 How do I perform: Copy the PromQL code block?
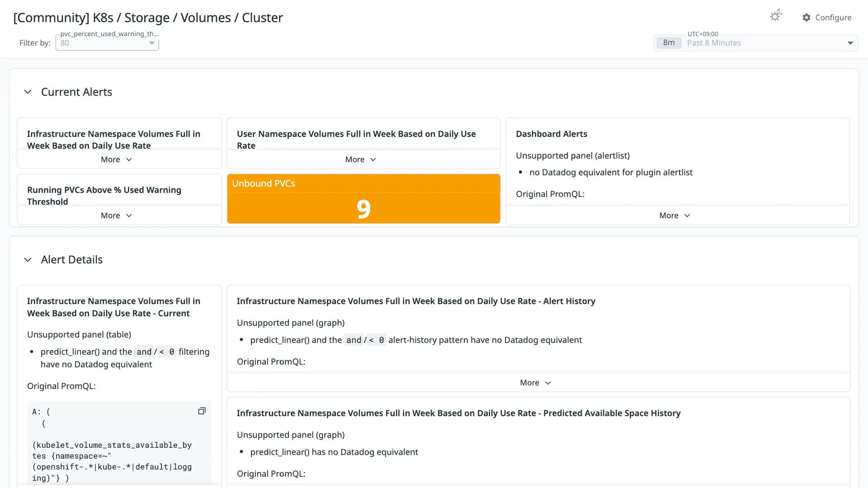coord(202,411)
